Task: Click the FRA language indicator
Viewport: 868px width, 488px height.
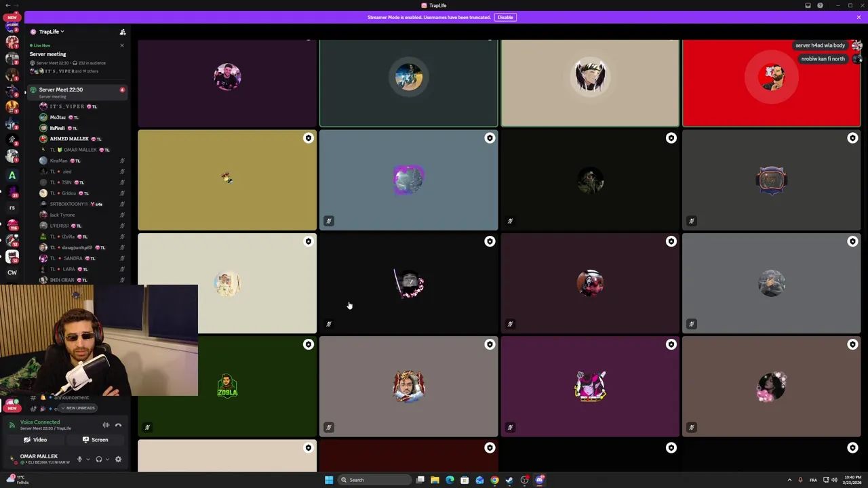Action: tap(813, 480)
